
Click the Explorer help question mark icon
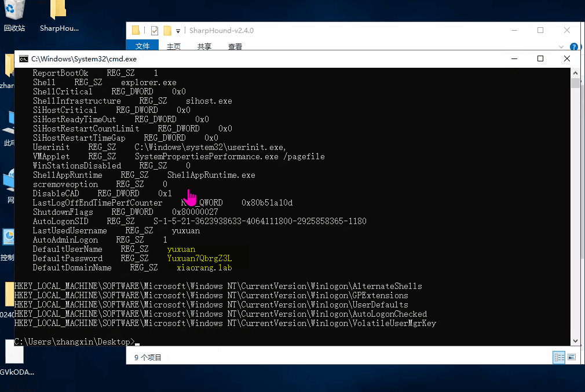pyautogui.click(x=573, y=47)
